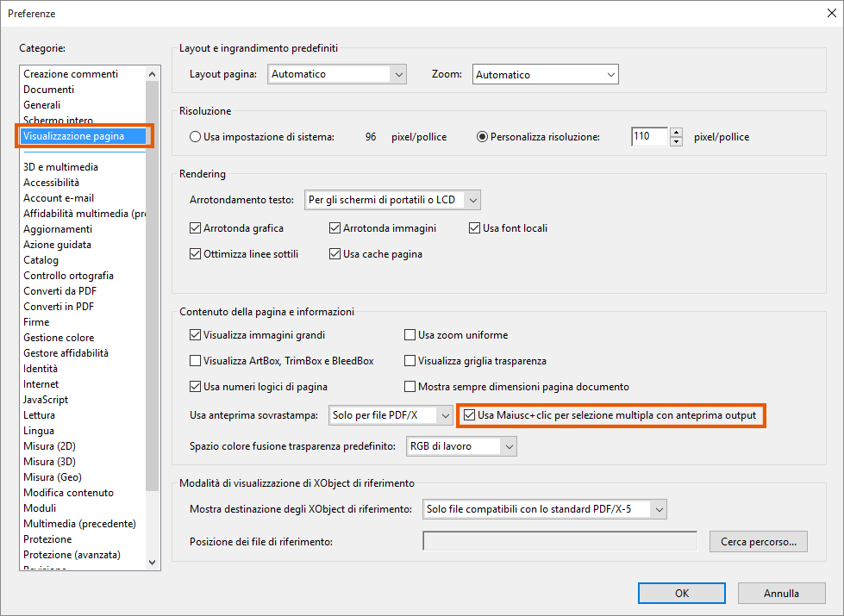Decrease resolution with stepper down arrow
The height and width of the screenshot is (616, 844).
coord(676,141)
